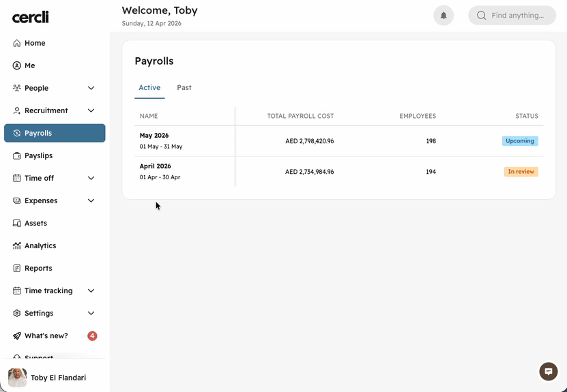Click the Home house icon
The width and height of the screenshot is (567, 392).
pos(16,43)
